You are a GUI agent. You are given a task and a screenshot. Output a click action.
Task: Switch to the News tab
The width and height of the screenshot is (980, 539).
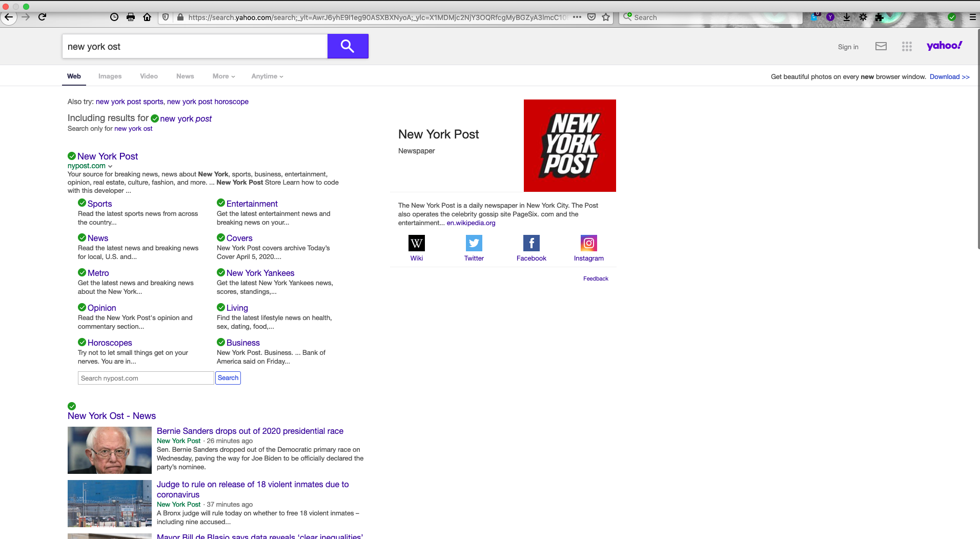coord(185,76)
